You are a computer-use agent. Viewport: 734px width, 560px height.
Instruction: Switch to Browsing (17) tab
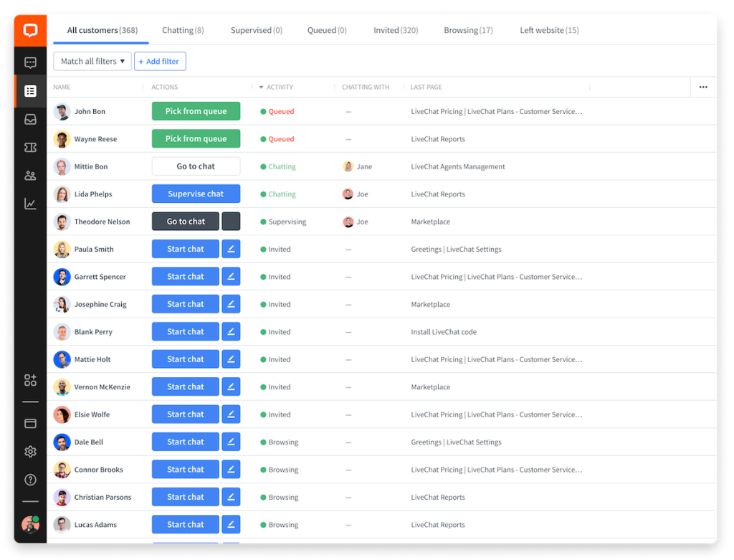(x=468, y=30)
